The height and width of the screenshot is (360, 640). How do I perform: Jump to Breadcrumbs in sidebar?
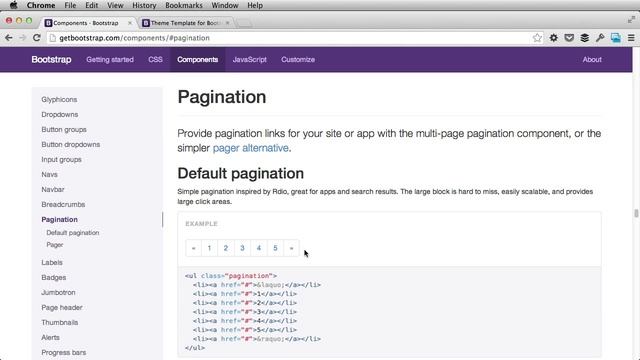(x=63, y=204)
